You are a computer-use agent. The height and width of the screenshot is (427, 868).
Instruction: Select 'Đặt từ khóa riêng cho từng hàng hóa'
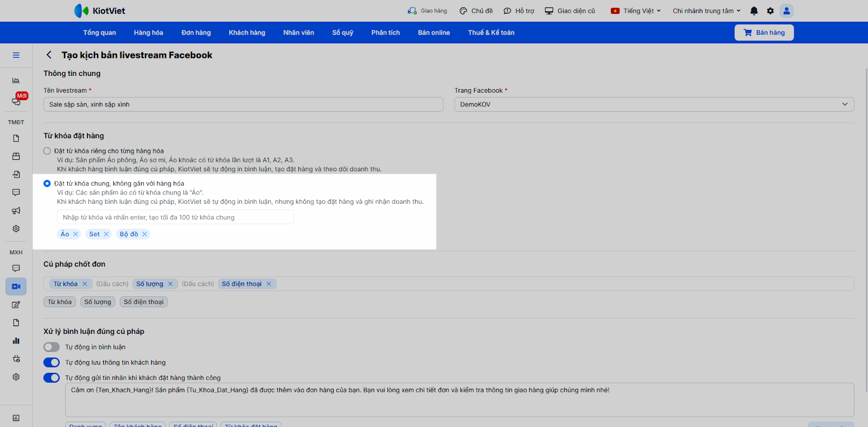coord(47,151)
